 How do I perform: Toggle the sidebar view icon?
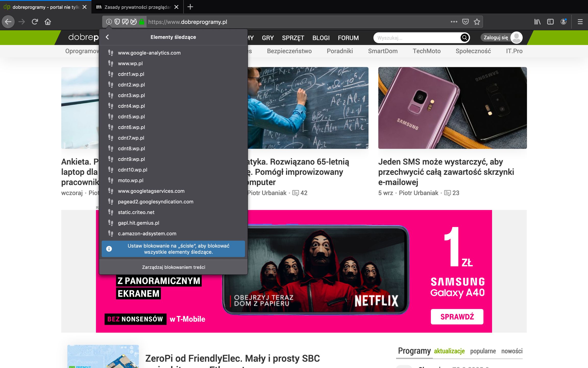(x=550, y=22)
